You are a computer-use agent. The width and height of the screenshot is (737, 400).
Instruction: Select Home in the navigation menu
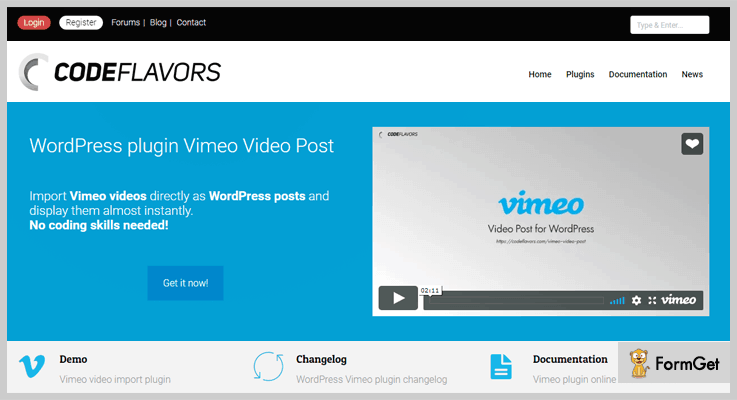point(540,74)
